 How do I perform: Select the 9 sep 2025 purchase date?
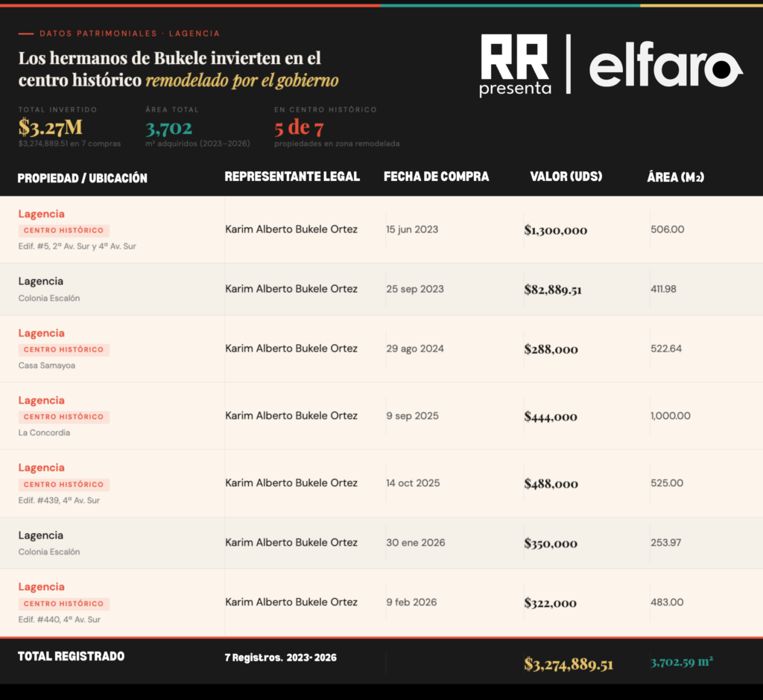point(412,416)
